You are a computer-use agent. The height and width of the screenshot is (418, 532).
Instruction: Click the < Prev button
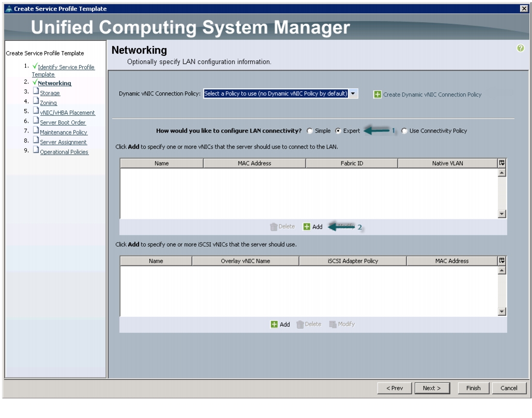click(395, 388)
